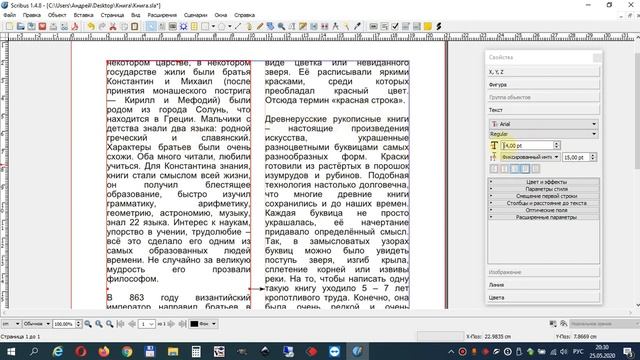Screen dimensions: 640x360
Task: Click the Save as PDF icon
Action: point(75,27)
